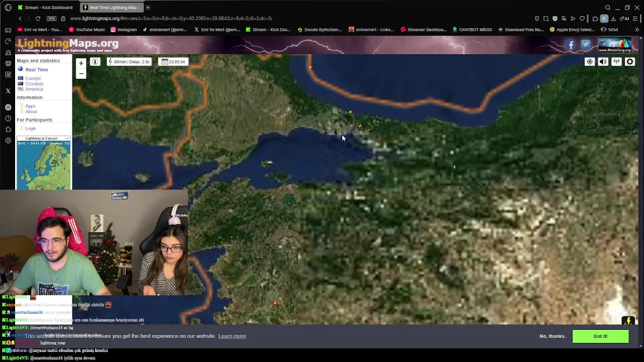Screen dimensions: 644x362
Task: Open browser tab search magnifier icon
Action: click(608, 8)
